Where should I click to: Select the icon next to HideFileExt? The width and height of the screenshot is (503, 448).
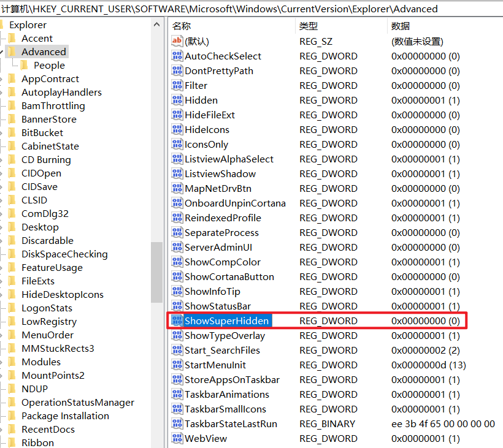177,115
